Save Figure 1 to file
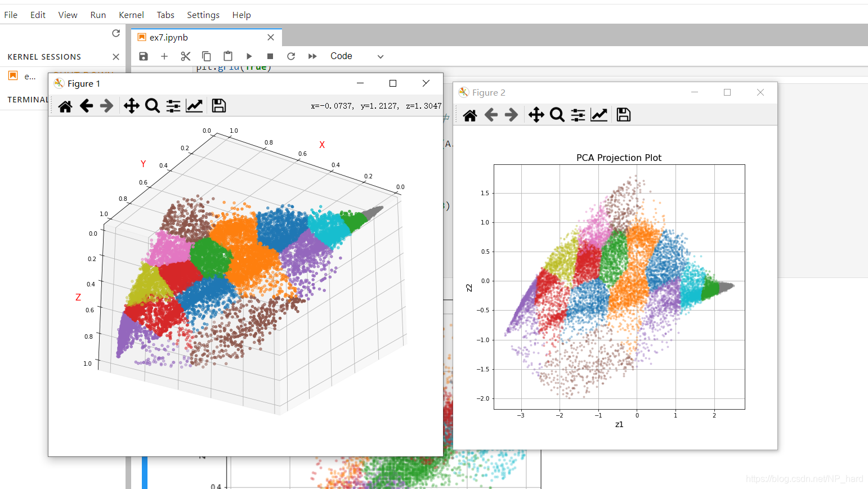The width and height of the screenshot is (868, 489). (219, 106)
